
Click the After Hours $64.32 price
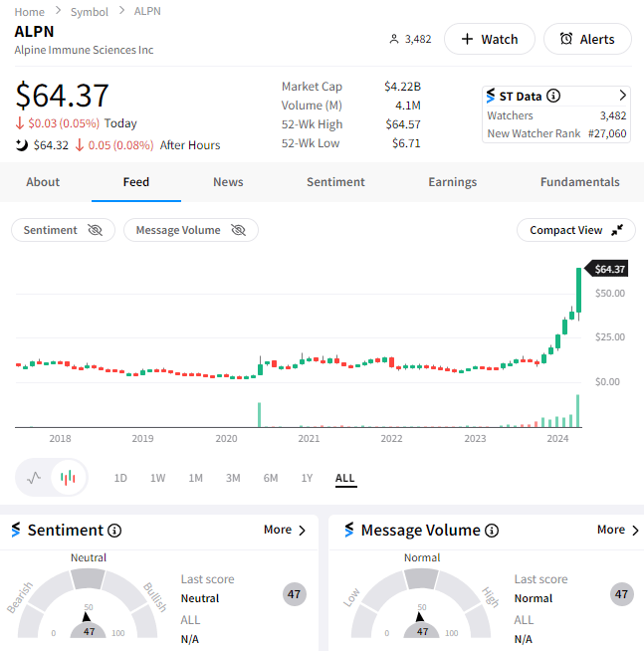(51, 145)
